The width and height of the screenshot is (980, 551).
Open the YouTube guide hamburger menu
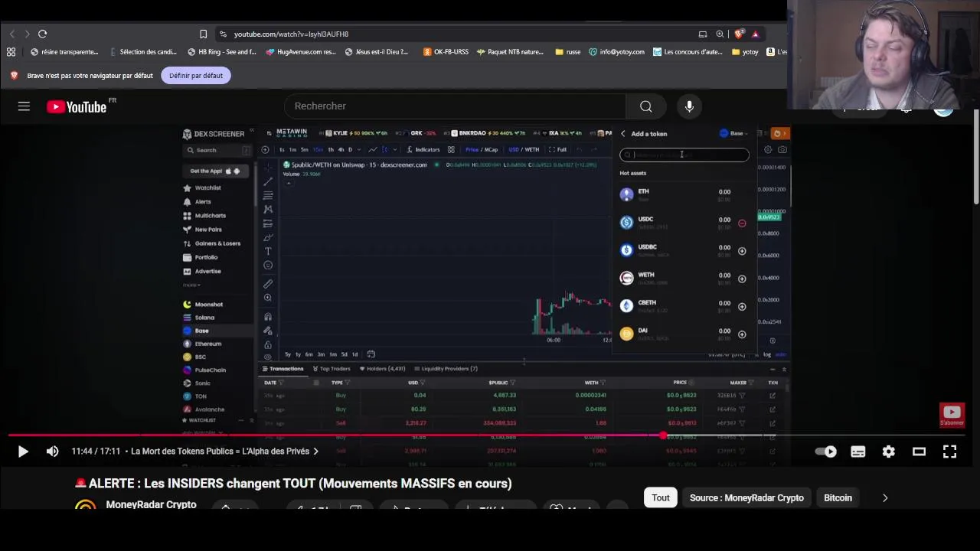(24, 106)
